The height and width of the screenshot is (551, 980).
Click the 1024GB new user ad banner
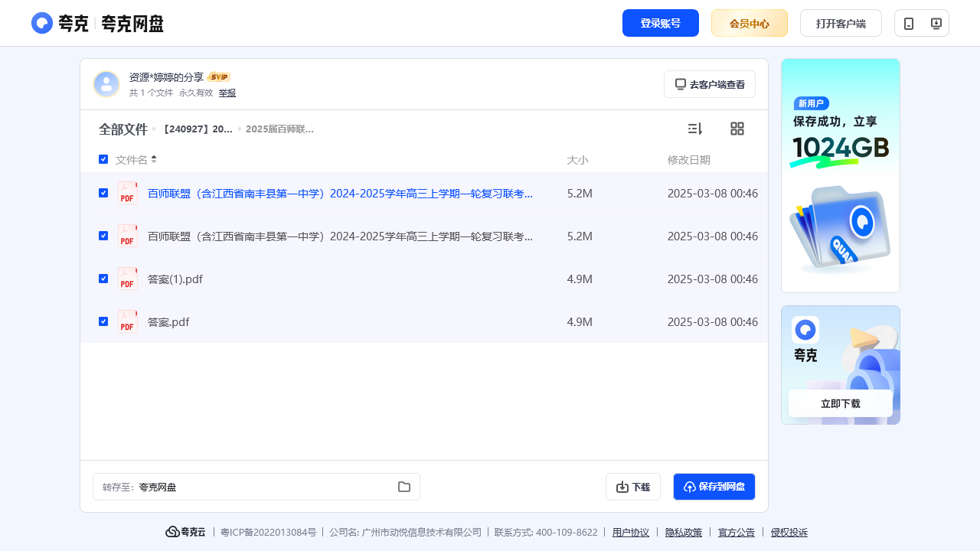click(x=841, y=175)
